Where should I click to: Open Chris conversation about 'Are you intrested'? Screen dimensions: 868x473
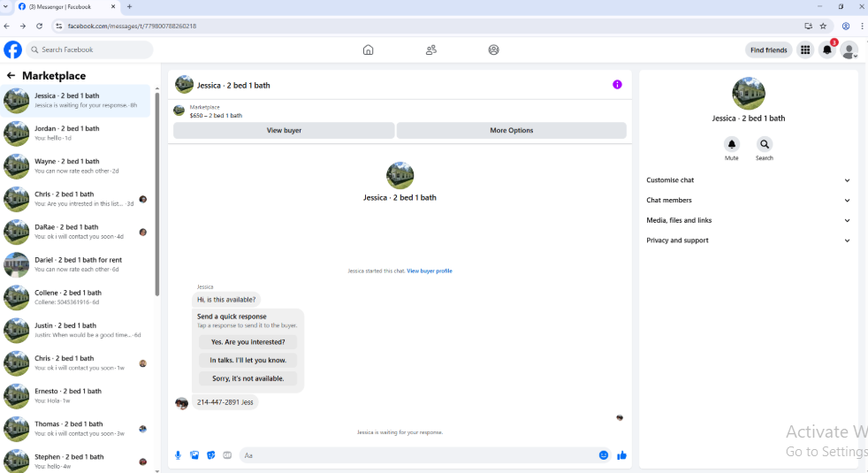click(76, 199)
